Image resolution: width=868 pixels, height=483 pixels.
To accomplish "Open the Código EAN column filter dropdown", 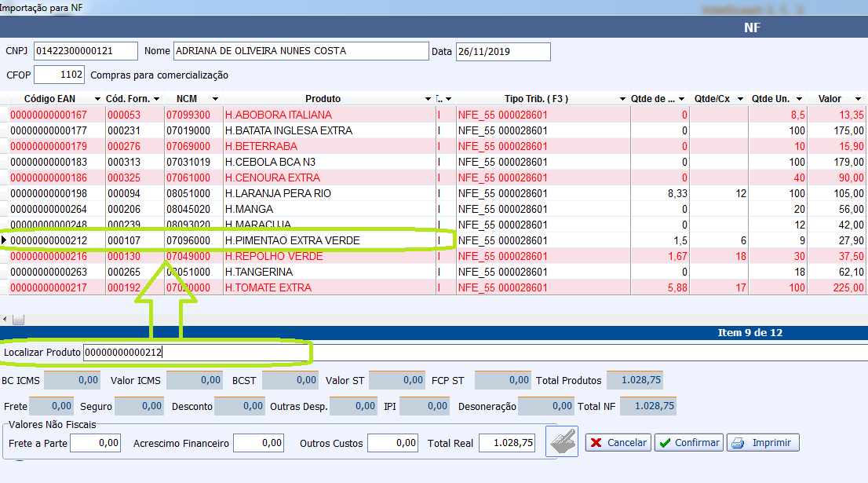I will click(97, 99).
